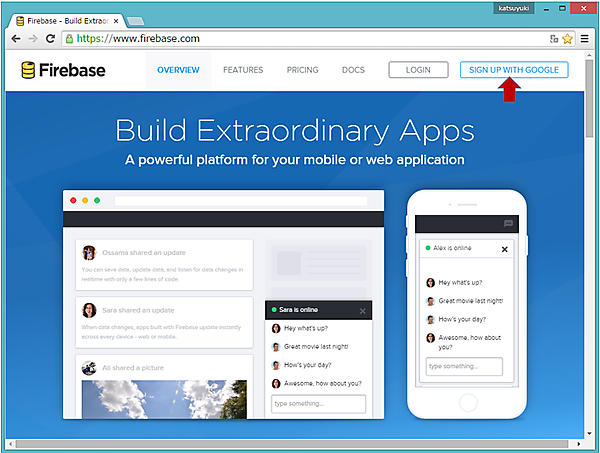Click phone chat 'How's your day?' message
This screenshot has height=453, width=600.
pos(462,319)
